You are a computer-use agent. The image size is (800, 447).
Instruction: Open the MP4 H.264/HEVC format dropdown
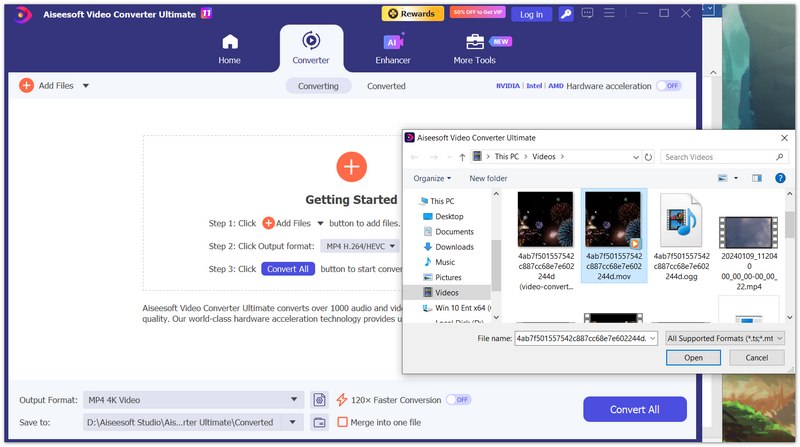tap(361, 246)
